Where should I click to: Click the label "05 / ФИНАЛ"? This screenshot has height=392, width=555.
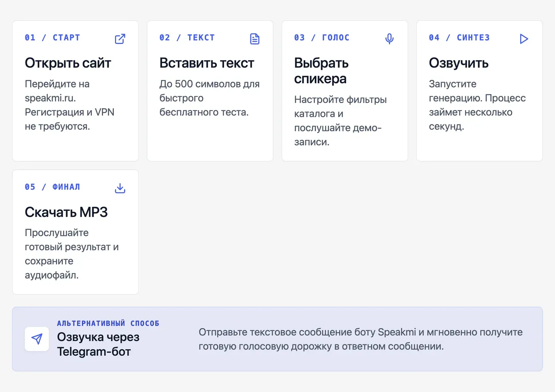click(x=52, y=187)
